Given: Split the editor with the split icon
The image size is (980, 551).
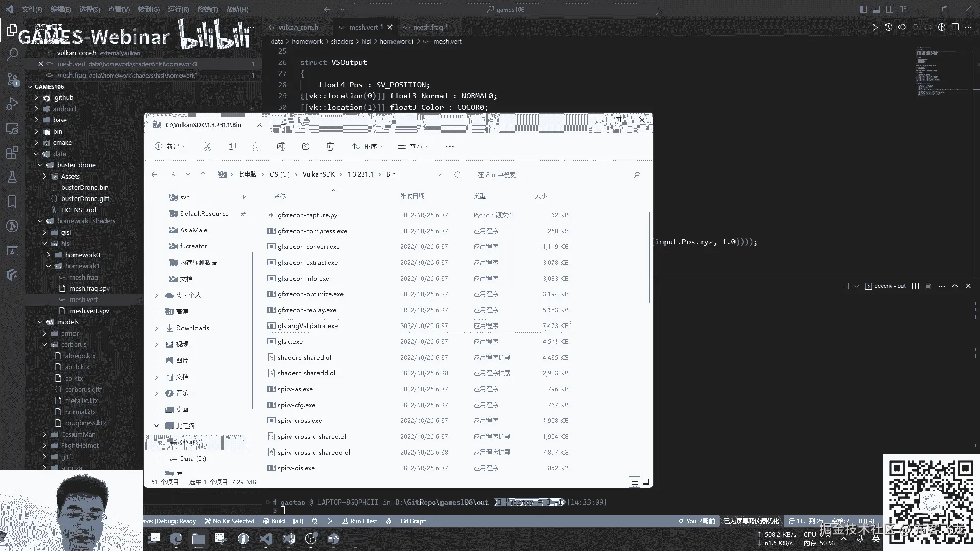Looking at the screenshot, I should click(x=955, y=27).
